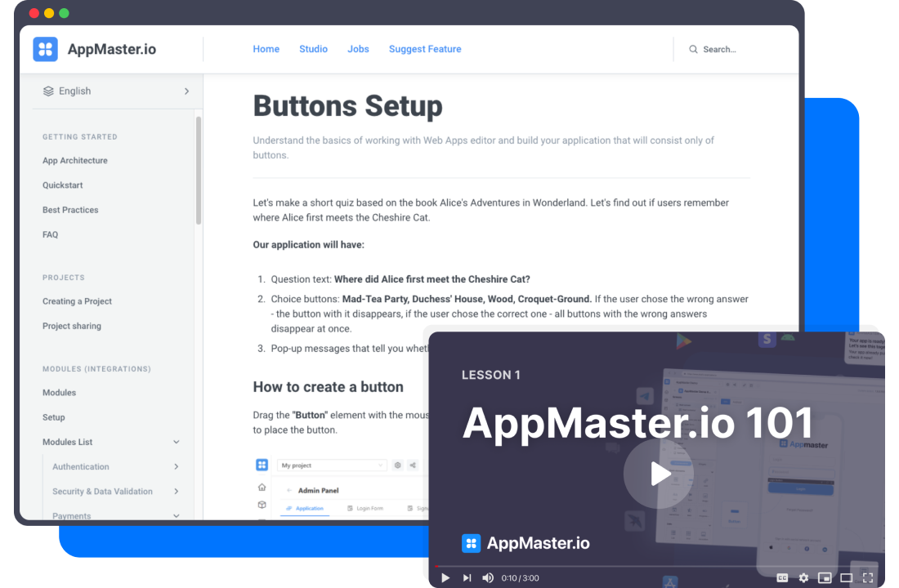The height and width of the screenshot is (588, 899).
Task: Mute the video volume
Action: point(488,577)
